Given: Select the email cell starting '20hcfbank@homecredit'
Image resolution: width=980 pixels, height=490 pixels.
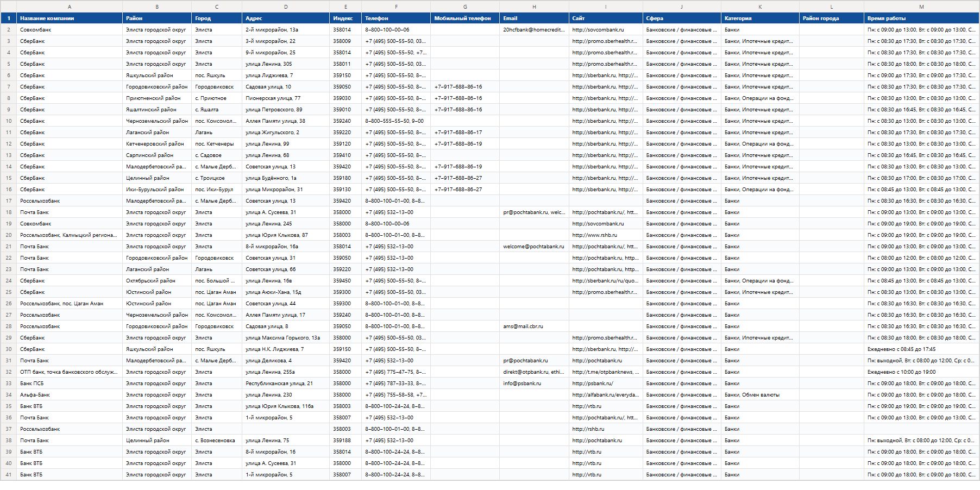Looking at the screenshot, I should 534,30.
